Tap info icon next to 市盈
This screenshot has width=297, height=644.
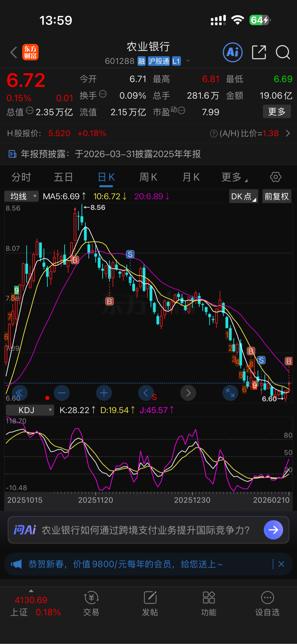[x=181, y=111]
